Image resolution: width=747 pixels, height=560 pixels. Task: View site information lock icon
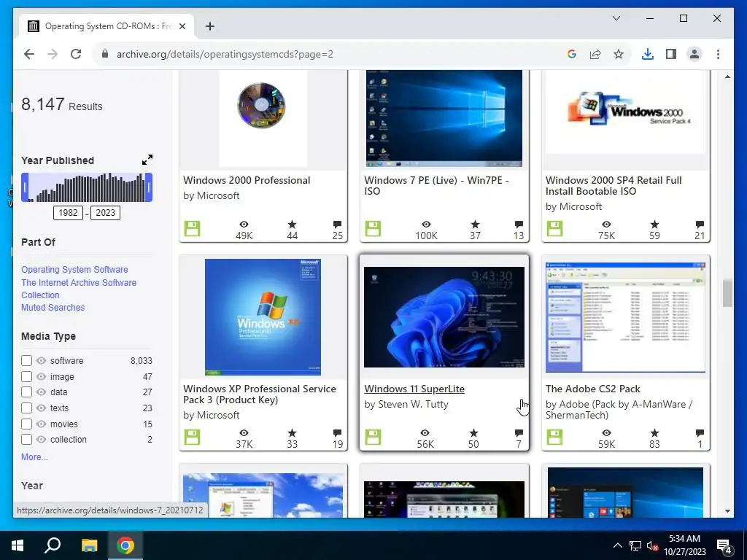click(105, 54)
